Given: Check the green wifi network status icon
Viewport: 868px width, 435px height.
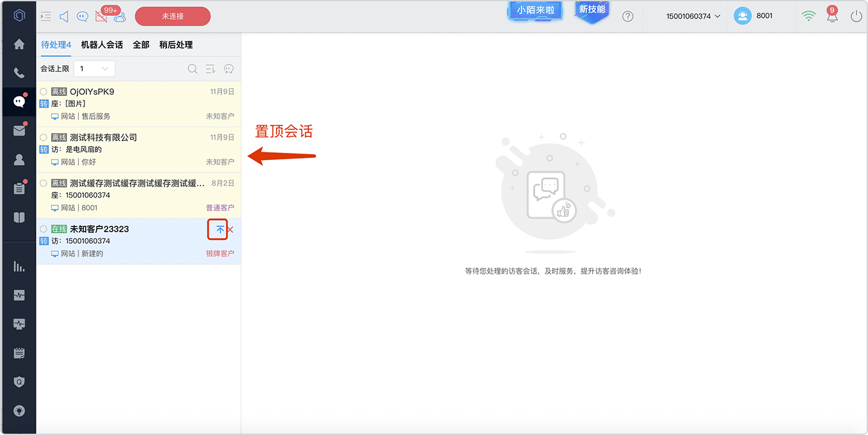Looking at the screenshot, I should (809, 17).
